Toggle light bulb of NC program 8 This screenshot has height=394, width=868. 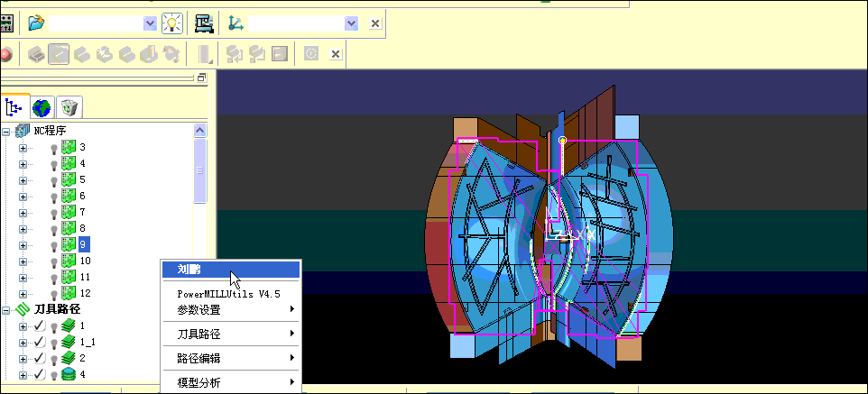(54, 229)
